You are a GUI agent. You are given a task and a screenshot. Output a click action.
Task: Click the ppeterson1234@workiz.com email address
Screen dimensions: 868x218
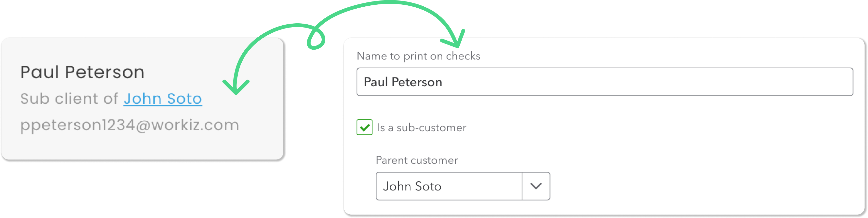point(129,125)
